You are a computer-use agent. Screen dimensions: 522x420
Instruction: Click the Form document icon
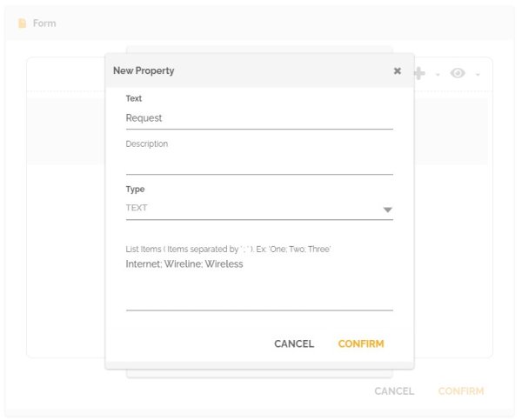coord(22,23)
